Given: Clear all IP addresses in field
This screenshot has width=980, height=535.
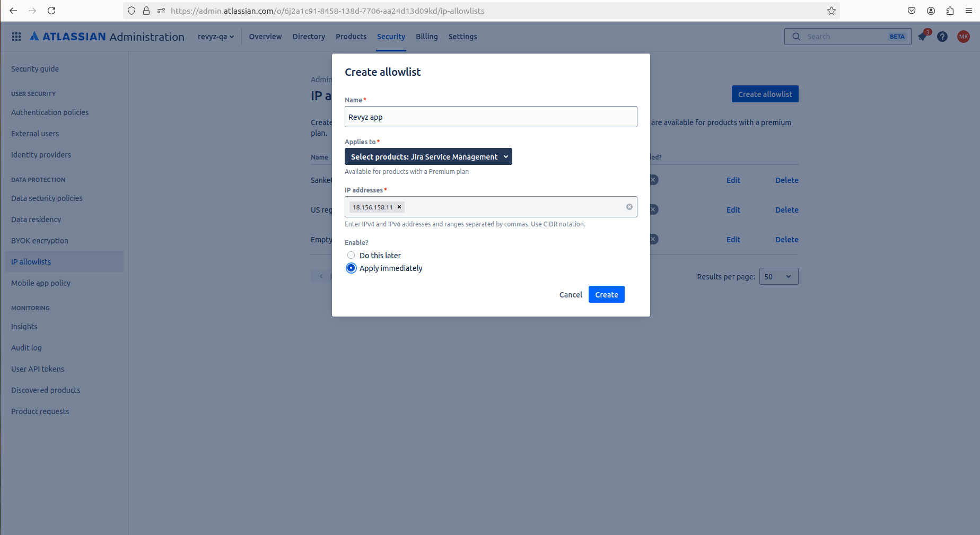Looking at the screenshot, I should click(629, 207).
